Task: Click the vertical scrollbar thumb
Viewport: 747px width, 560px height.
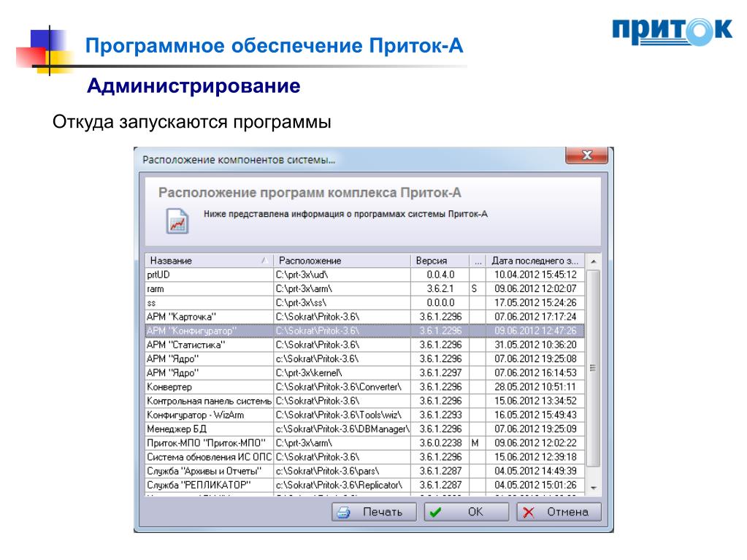Action: [x=593, y=368]
